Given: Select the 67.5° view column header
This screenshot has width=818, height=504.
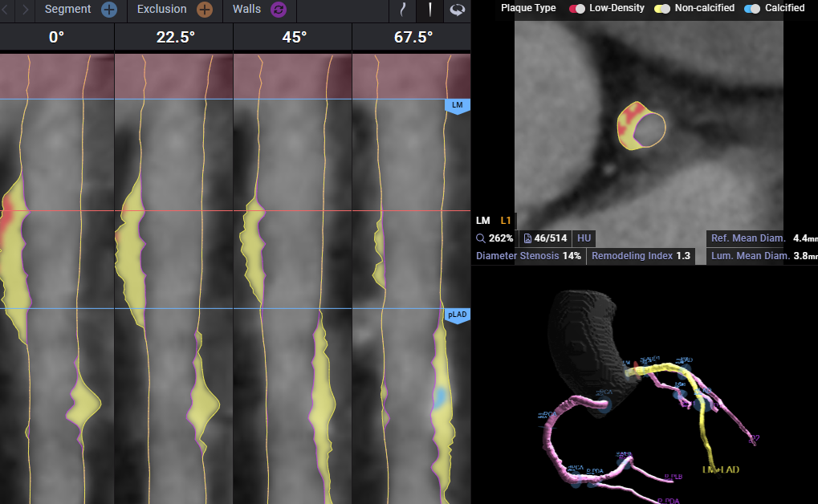Looking at the screenshot, I should tap(413, 37).
